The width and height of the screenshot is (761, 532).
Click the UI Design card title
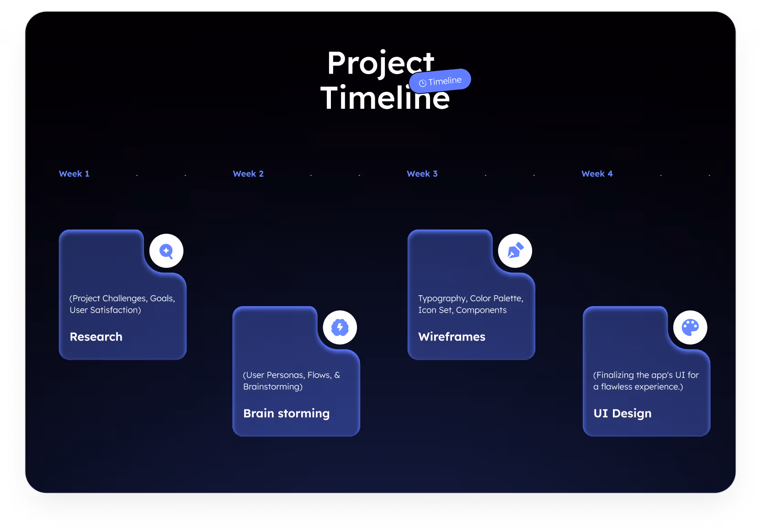[x=623, y=414]
